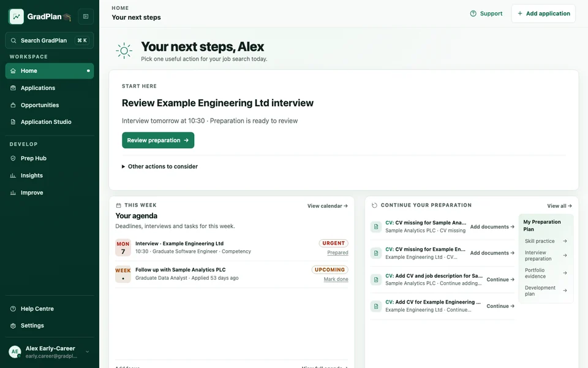588x368 pixels.
Task: Open Interview preparation in My Preparation Plan
Action: pyautogui.click(x=546, y=256)
